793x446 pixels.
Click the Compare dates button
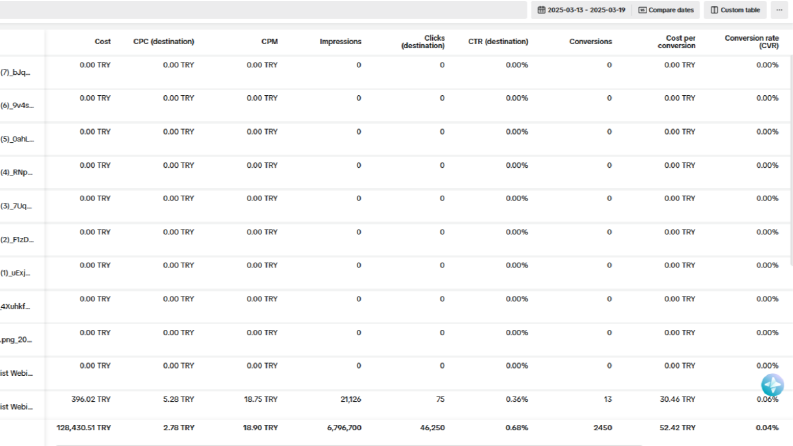(666, 10)
